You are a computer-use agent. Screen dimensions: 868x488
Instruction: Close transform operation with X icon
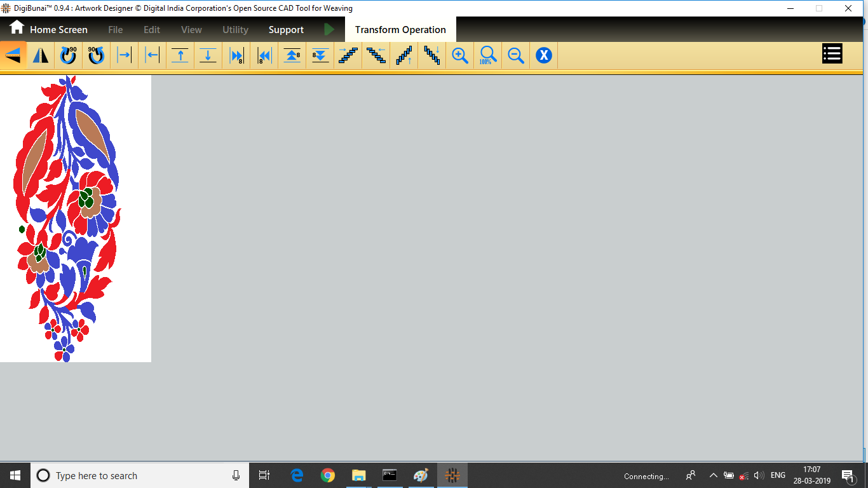[543, 55]
